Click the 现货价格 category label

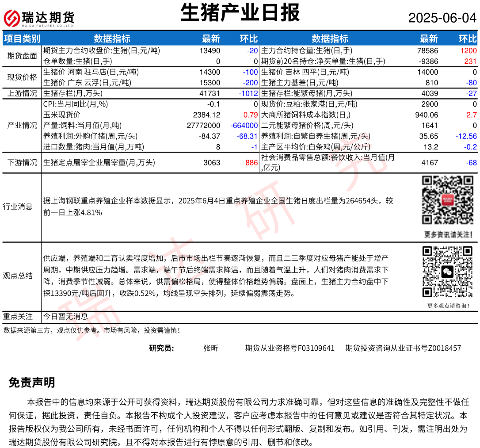[22, 77]
